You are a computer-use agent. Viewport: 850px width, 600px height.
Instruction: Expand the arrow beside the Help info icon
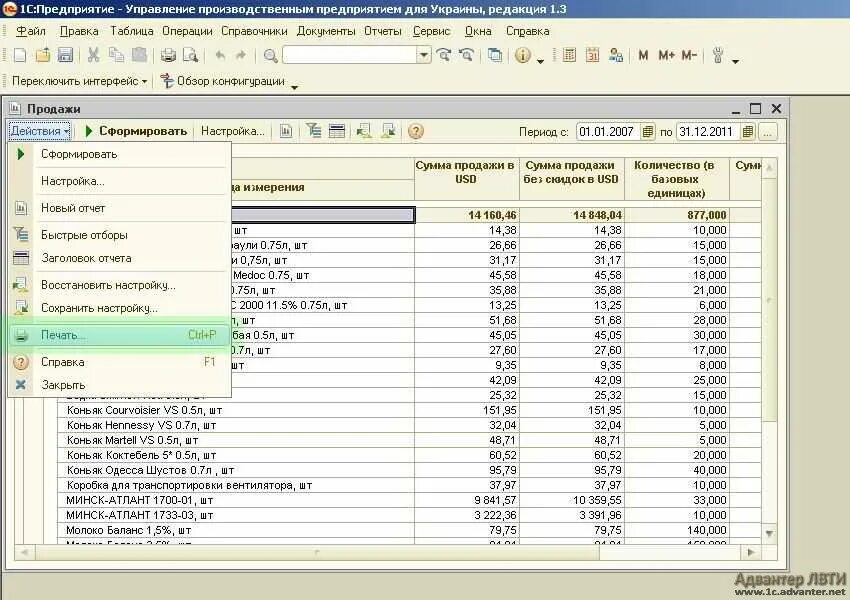[x=540, y=61]
